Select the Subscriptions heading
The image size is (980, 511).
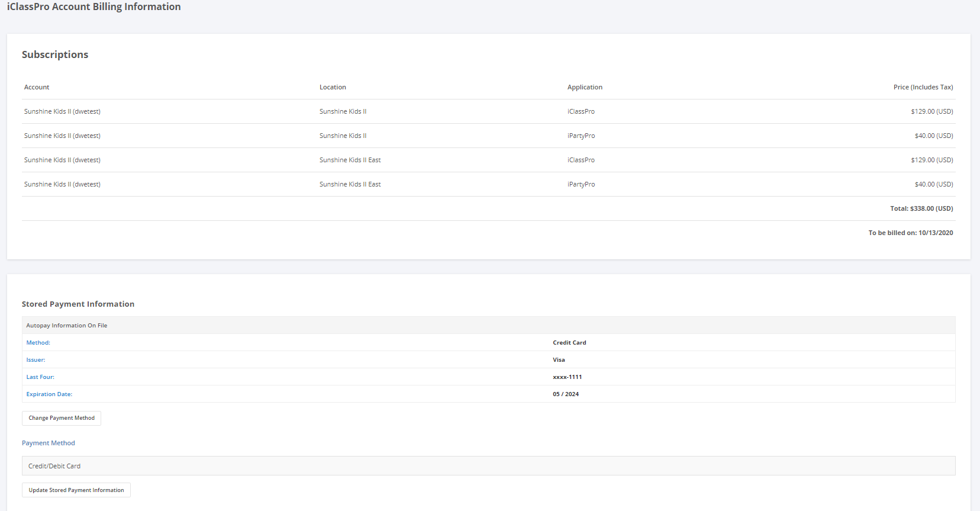55,54
